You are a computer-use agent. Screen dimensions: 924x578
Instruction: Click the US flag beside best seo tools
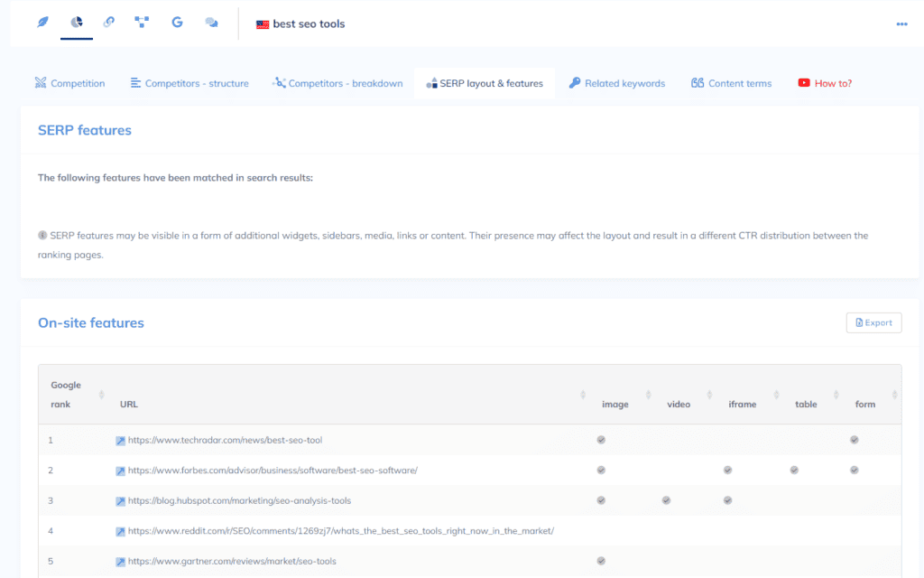pos(262,23)
